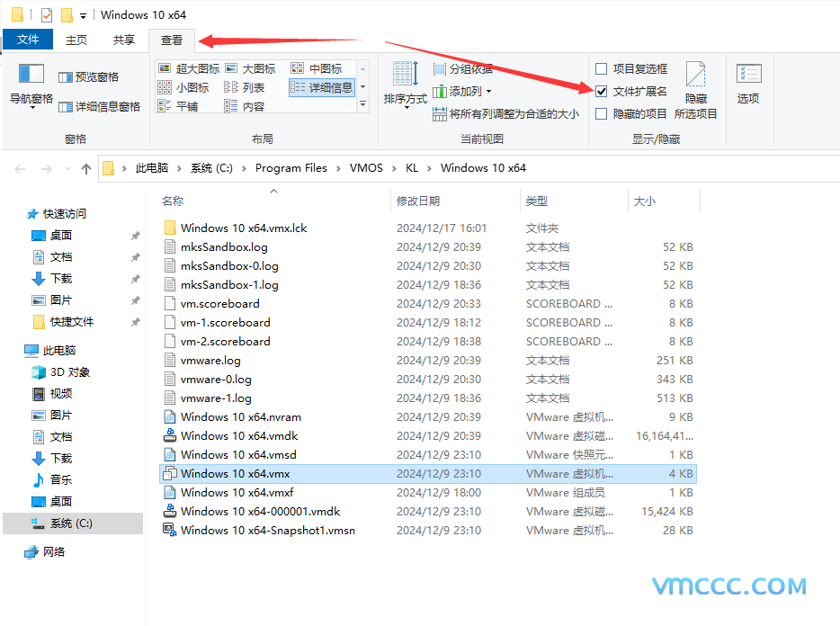Viewport: 840px width, 626px height.
Task: Switch layout to 平铺
Action: point(178,106)
